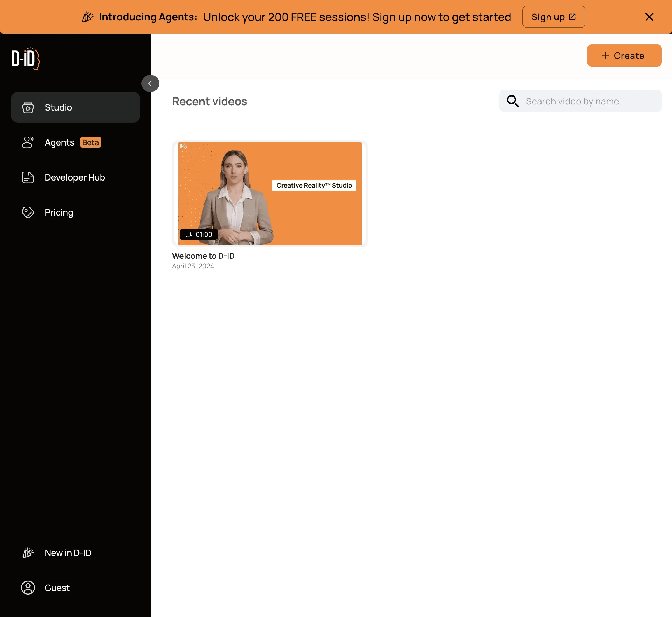Click the magnifying glass search icon
This screenshot has height=617, width=672.
pyautogui.click(x=513, y=101)
